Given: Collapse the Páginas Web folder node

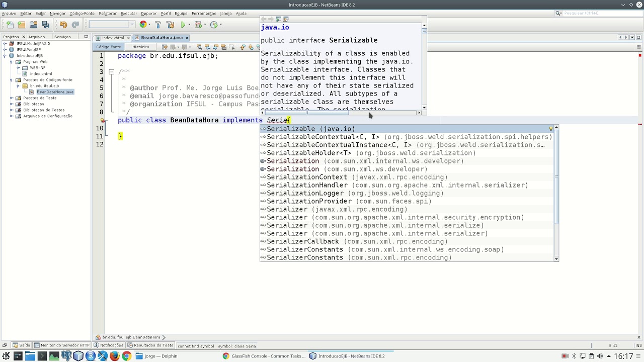Looking at the screenshot, I should [12, 62].
